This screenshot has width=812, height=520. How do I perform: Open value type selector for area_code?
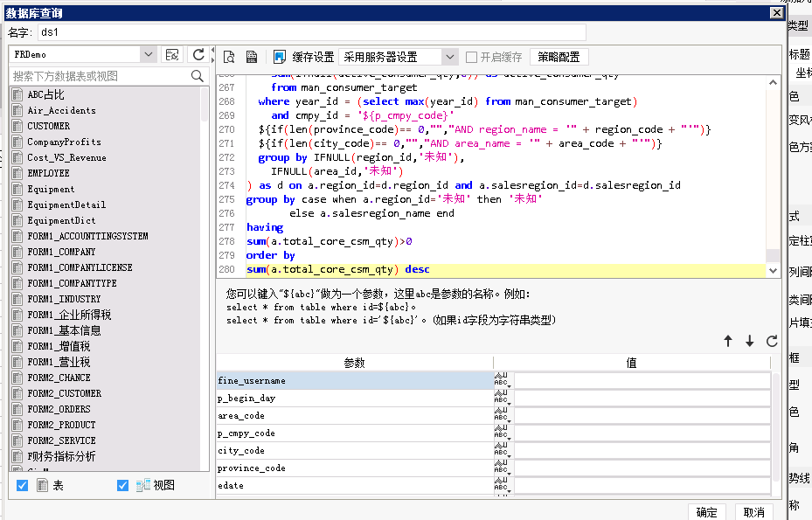coord(502,415)
